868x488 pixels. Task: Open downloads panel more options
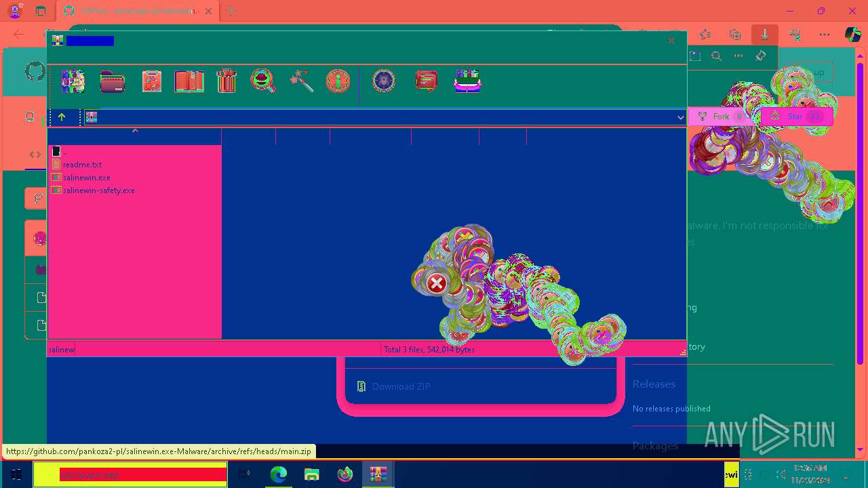pos(738,56)
